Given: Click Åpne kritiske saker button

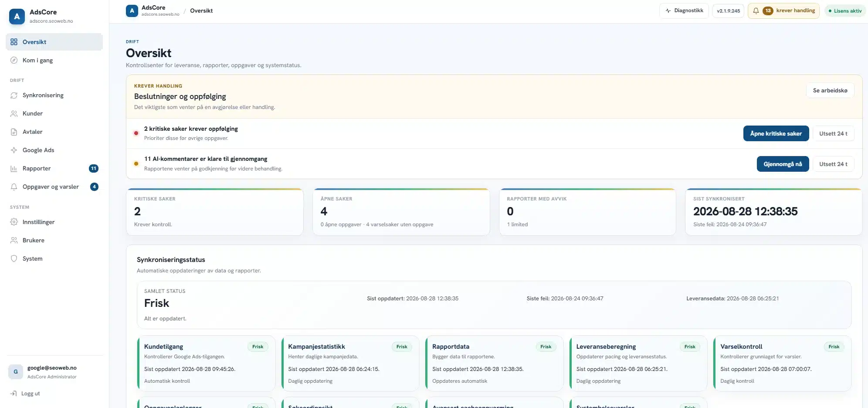Looking at the screenshot, I should tap(776, 133).
